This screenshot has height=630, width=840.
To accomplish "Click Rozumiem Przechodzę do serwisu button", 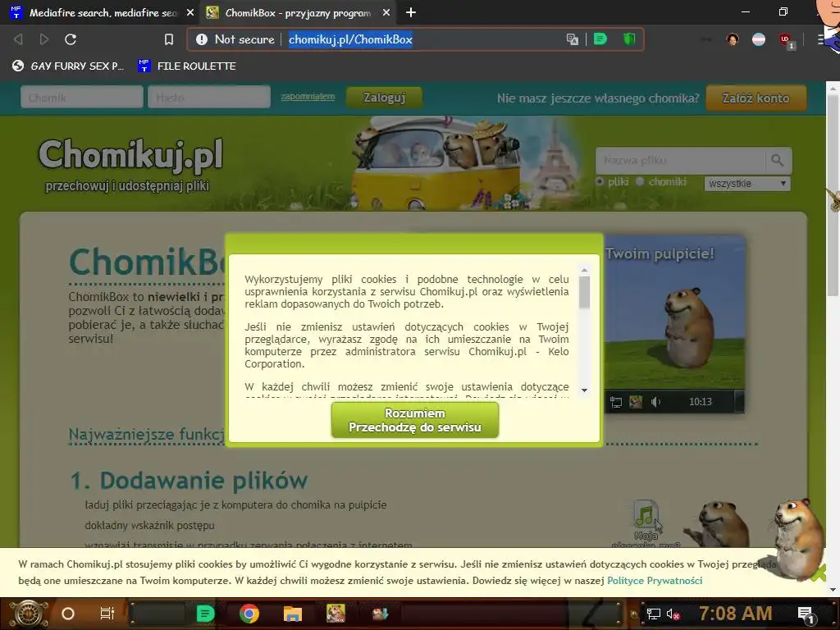I will (x=415, y=420).
